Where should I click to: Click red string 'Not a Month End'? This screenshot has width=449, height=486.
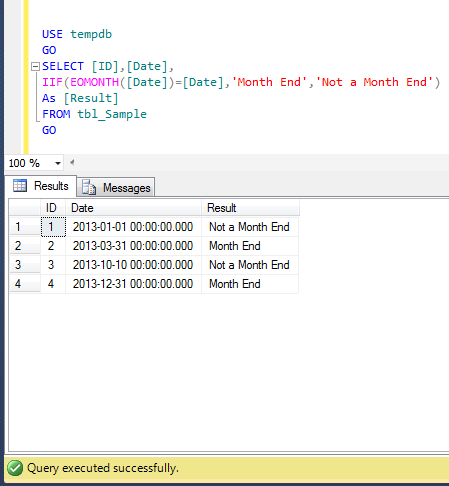(x=374, y=82)
